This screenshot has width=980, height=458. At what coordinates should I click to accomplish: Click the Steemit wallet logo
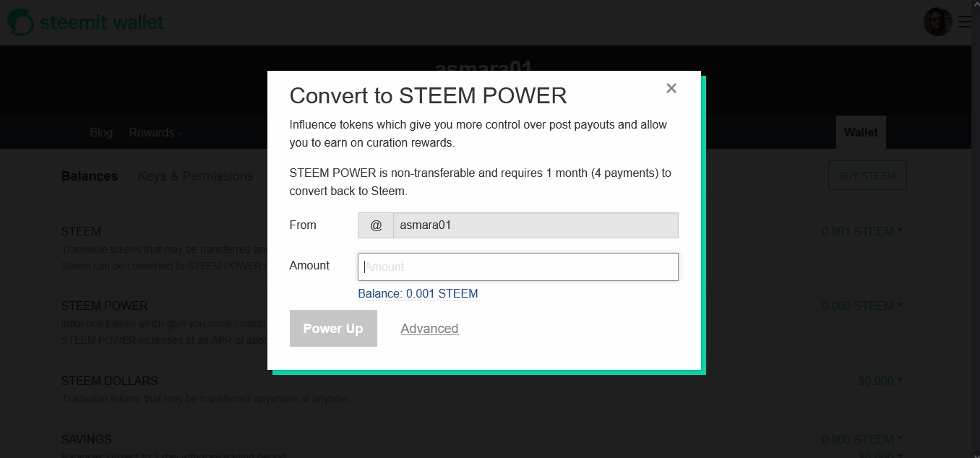(x=86, y=22)
